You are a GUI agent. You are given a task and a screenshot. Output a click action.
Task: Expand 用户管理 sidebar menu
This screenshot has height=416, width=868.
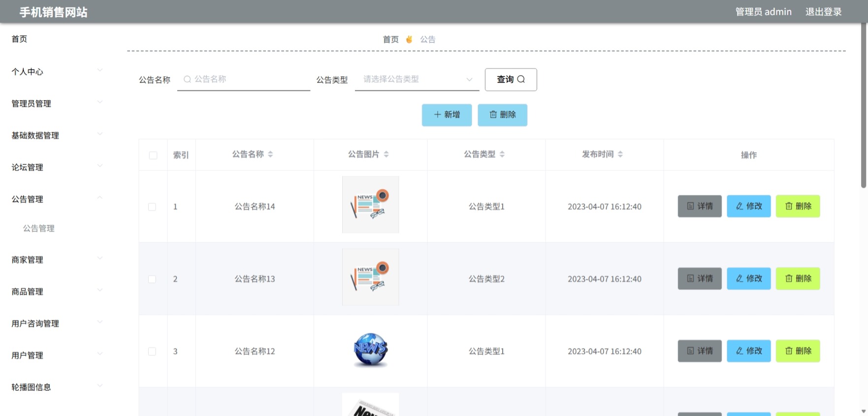(x=57, y=355)
